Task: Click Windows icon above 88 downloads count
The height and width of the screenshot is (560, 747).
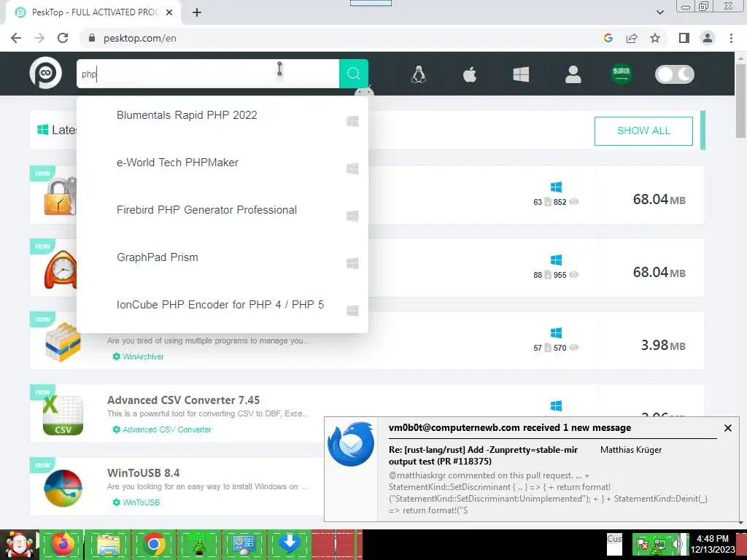Action: pos(556,260)
